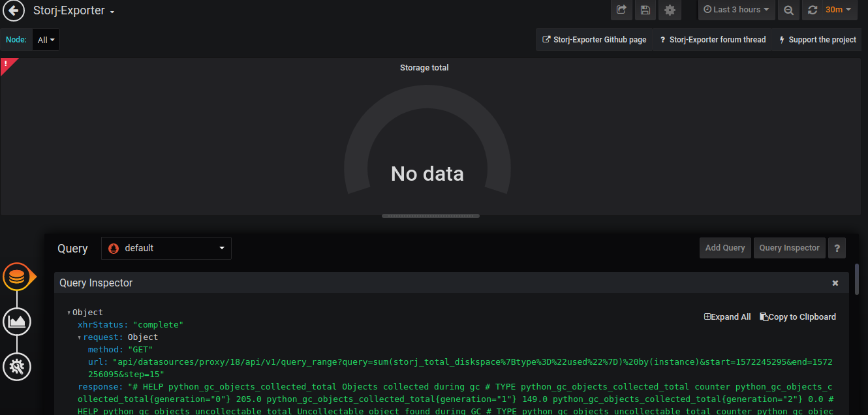Collapse the Object tree node
Image resolution: width=868 pixels, height=415 pixels.
point(69,313)
